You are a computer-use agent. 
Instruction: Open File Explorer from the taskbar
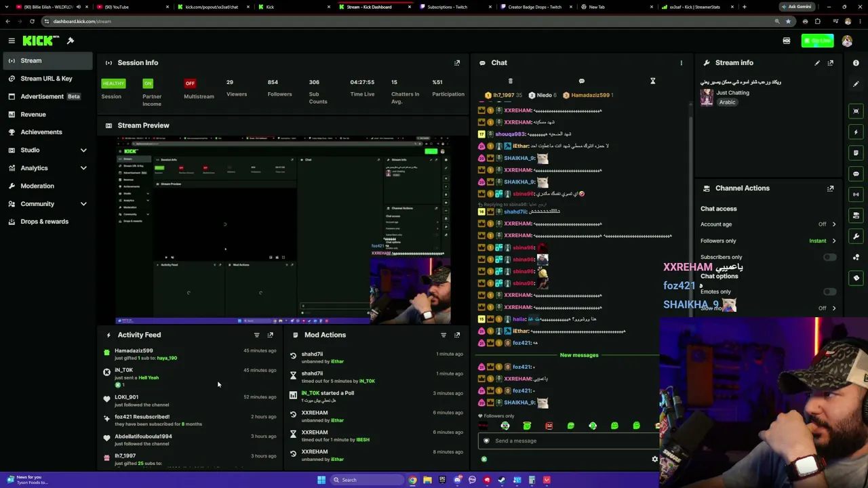427,481
